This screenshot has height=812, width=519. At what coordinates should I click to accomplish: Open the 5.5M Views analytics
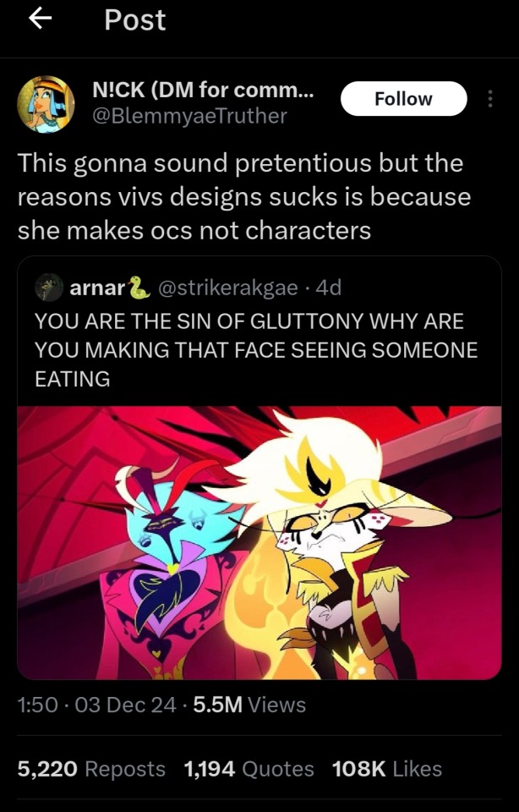[249, 705]
